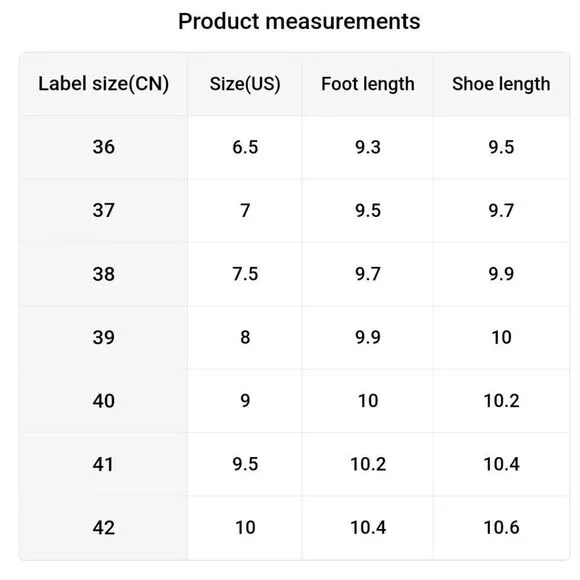Click US size 7.5 cell

pyautogui.click(x=245, y=274)
